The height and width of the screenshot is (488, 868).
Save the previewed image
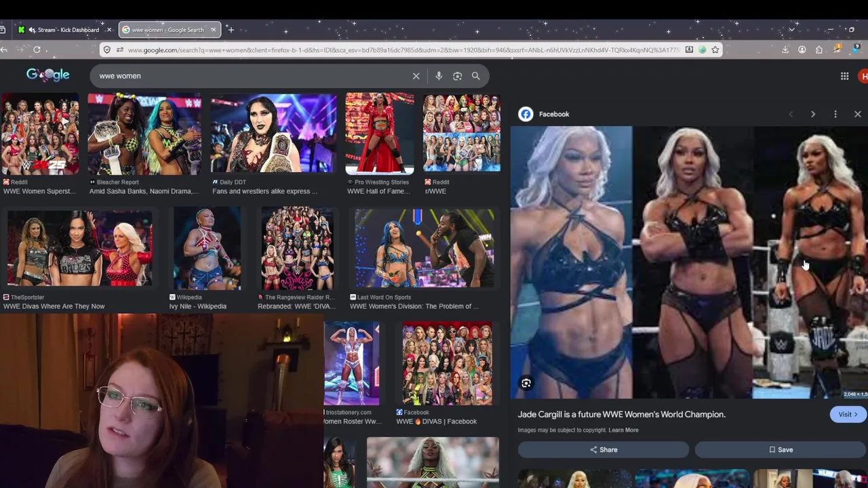click(x=781, y=449)
